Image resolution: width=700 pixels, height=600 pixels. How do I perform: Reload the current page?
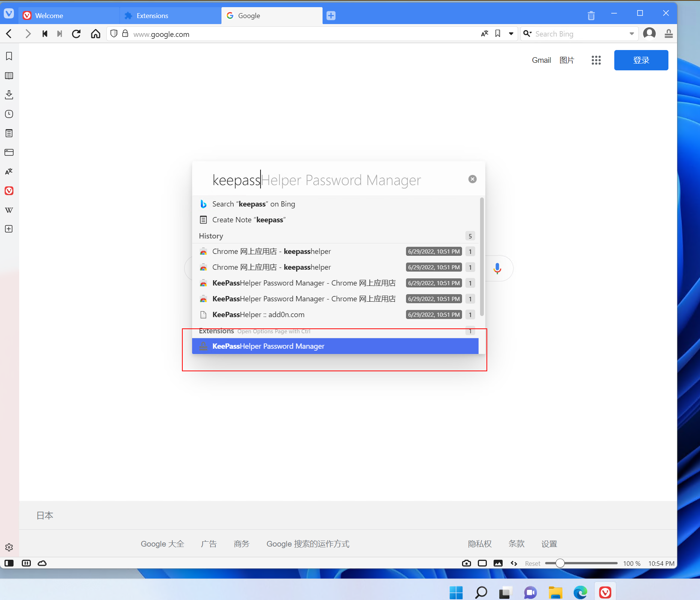point(76,34)
